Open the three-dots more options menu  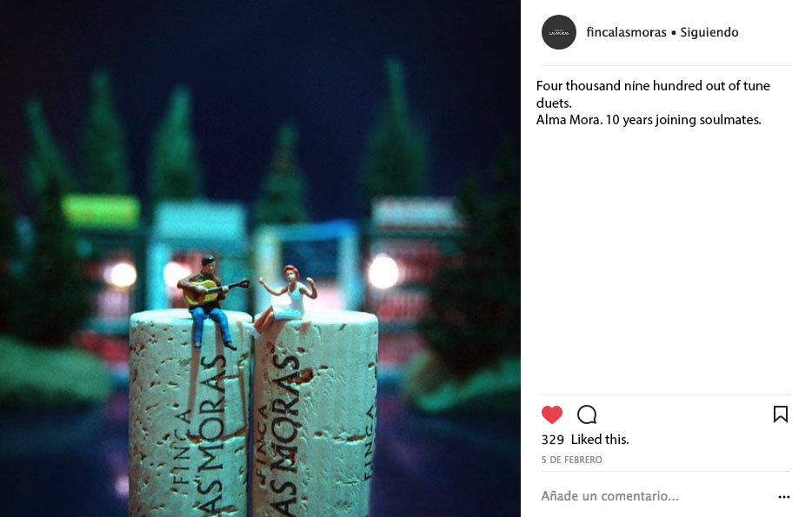(x=784, y=497)
